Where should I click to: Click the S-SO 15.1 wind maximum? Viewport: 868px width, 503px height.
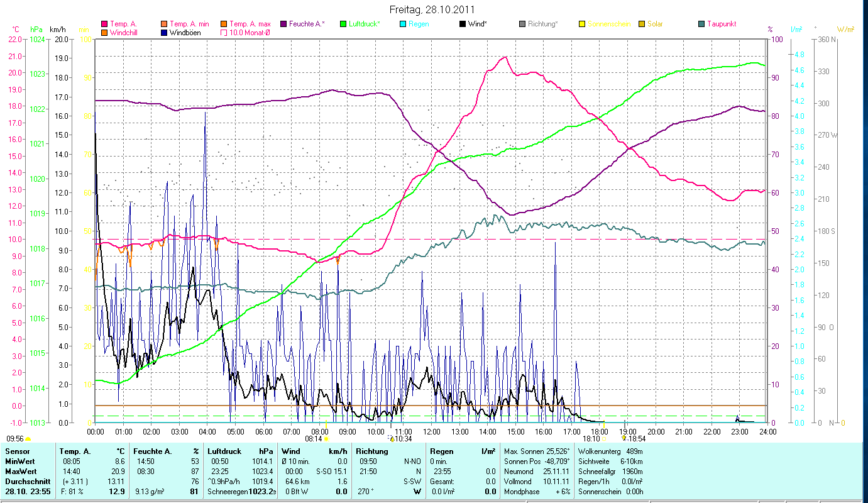coord(331,472)
